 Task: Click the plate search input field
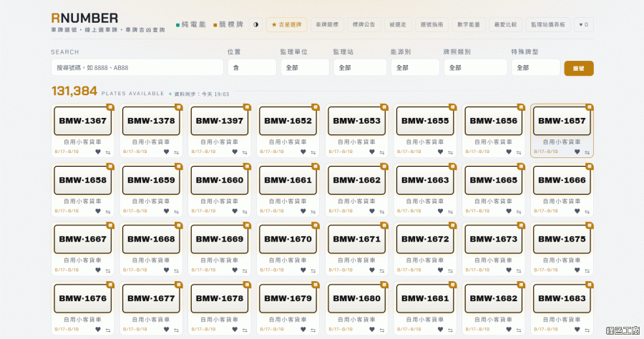point(137,68)
